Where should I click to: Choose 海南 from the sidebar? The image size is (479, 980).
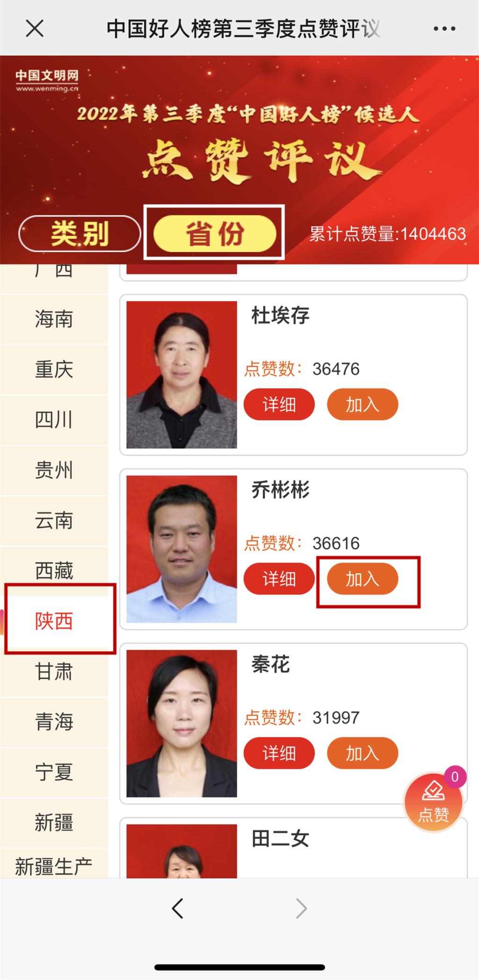pyautogui.click(x=54, y=319)
